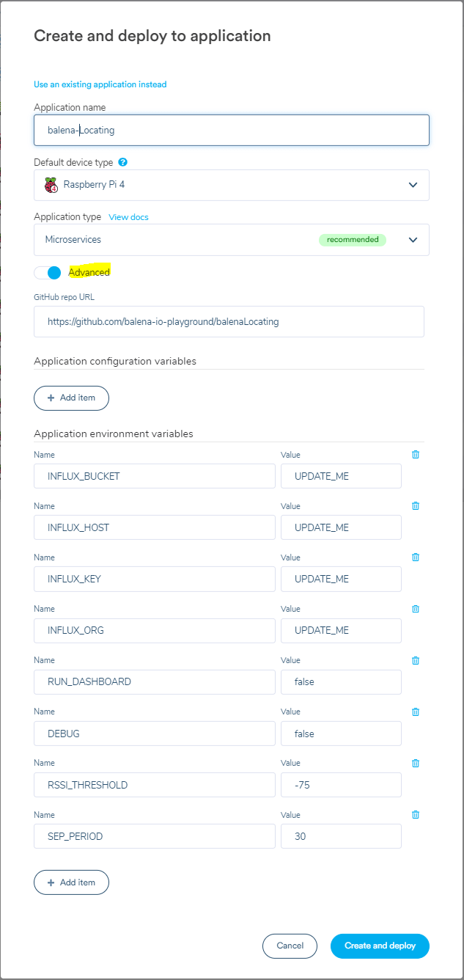Click the default device type help icon
464x980 pixels.
(x=123, y=162)
